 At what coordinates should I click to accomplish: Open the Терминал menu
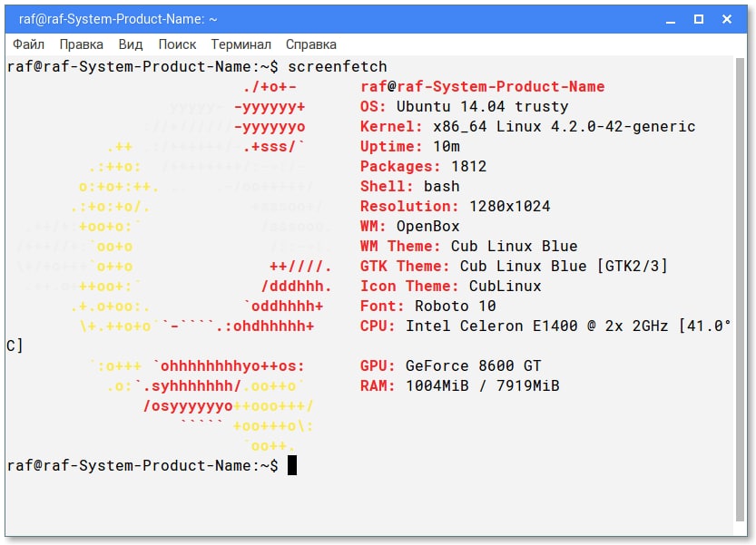point(241,44)
